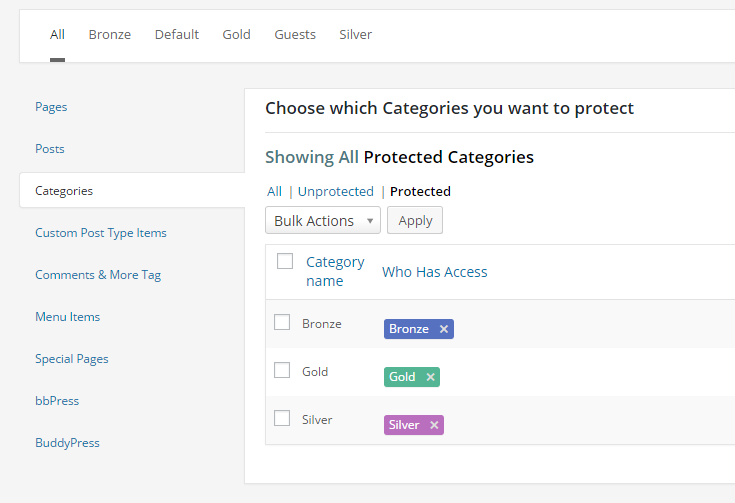Sort by Who Has Access column
735x503 pixels.
435,272
